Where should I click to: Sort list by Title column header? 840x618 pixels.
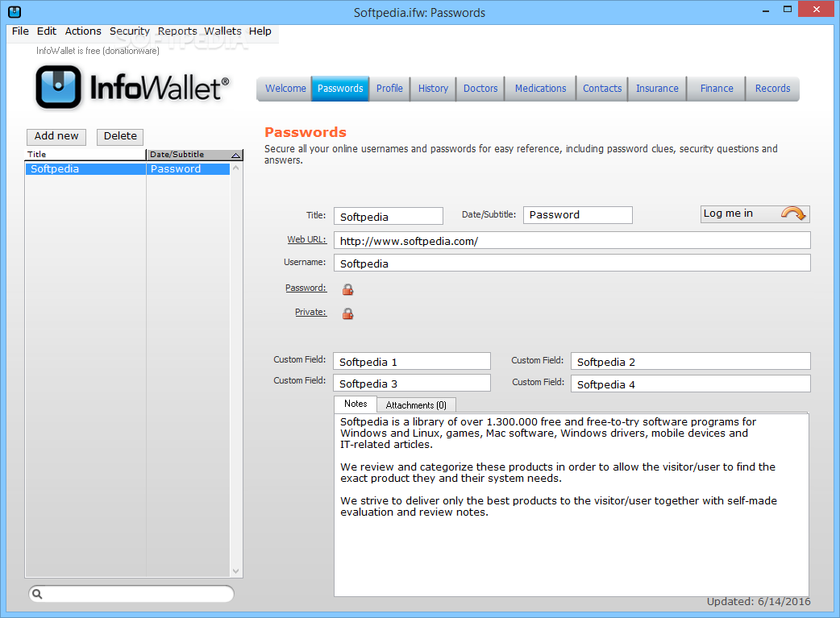85,154
